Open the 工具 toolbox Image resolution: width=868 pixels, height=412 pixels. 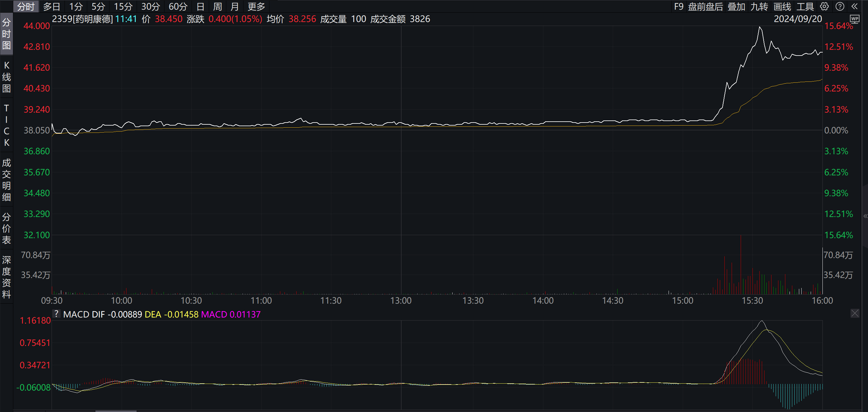(x=806, y=6)
